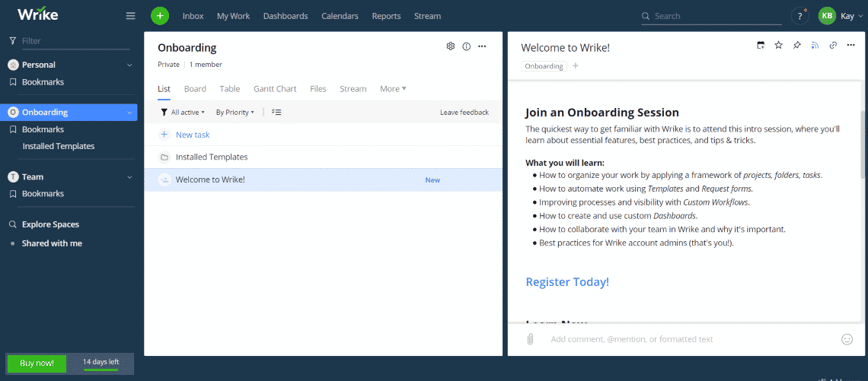Click the Onboarding folder tag
The width and height of the screenshot is (868, 381).
544,66
